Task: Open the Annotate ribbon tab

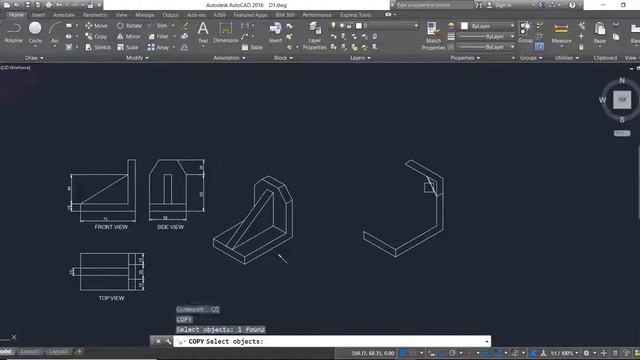Action: [64, 15]
